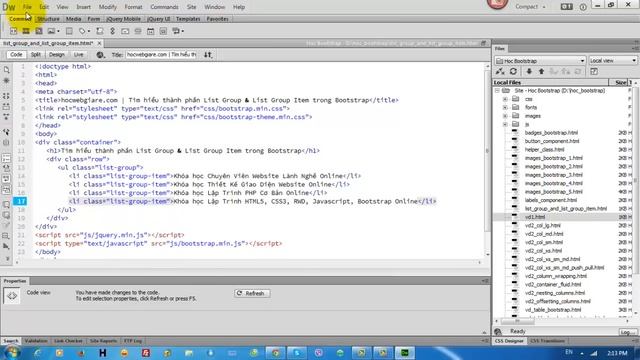This screenshot has height=360, width=640.
Task: Click the Refresh button in Properties
Action: pyautogui.click(x=252, y=293)
